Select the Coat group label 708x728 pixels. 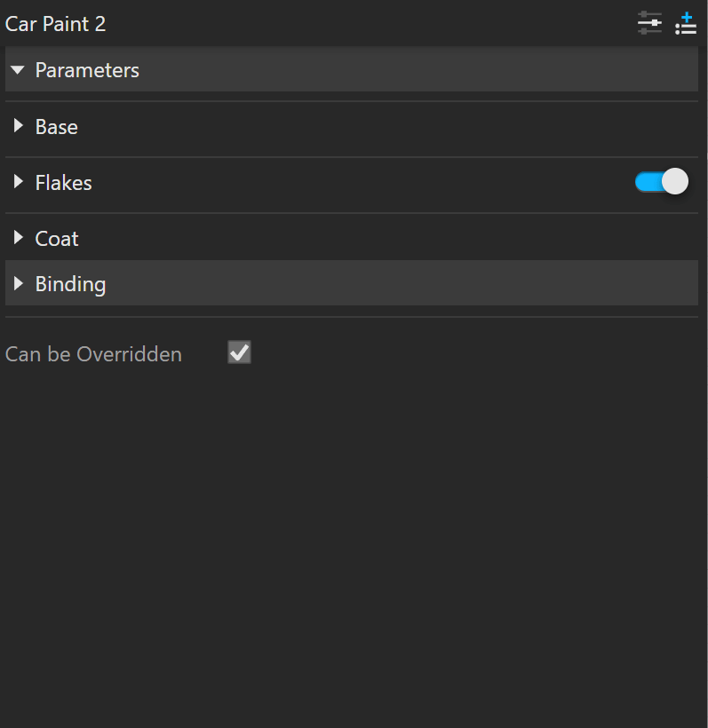pyautogui.click(x=57, y=239)
